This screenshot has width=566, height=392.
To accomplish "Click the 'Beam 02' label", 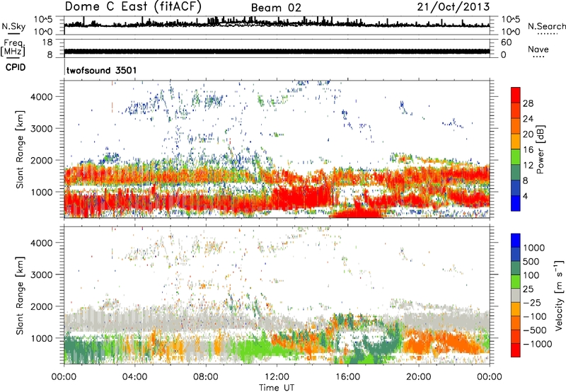I will 276,8.
